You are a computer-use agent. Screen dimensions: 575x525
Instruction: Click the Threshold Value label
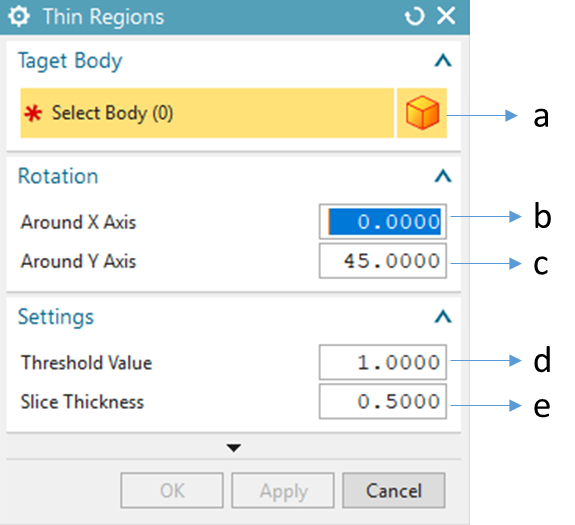coord(87,363)
